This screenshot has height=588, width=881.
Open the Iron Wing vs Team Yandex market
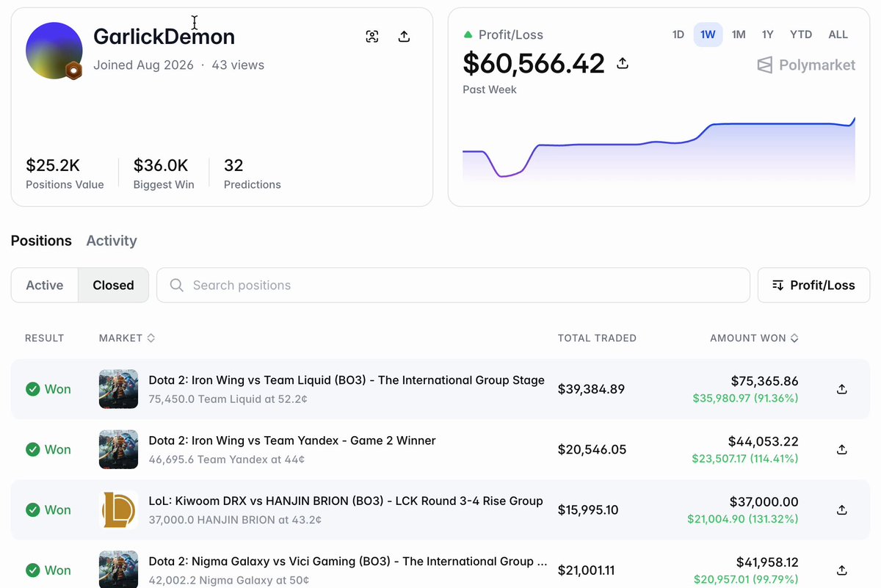coord(292,440)
